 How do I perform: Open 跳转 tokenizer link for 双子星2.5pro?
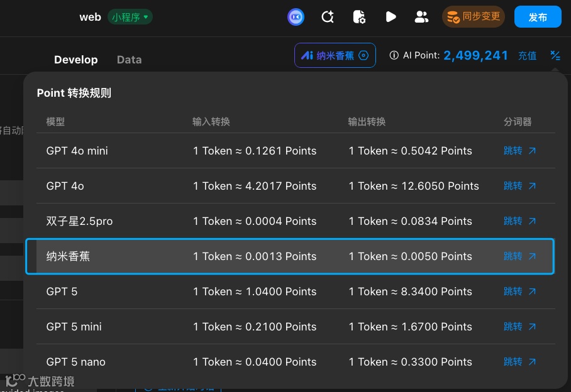pyautogui.click(x=519, y=221)
